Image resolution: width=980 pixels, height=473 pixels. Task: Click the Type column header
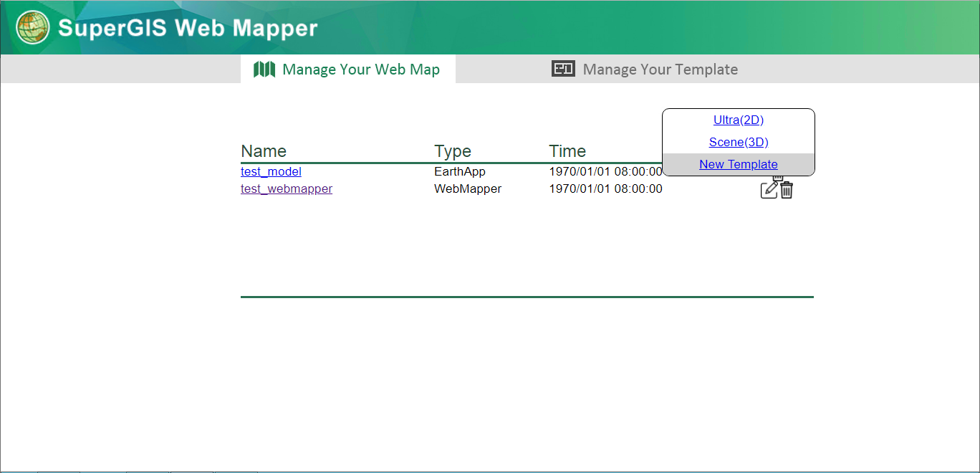[453, 151]
